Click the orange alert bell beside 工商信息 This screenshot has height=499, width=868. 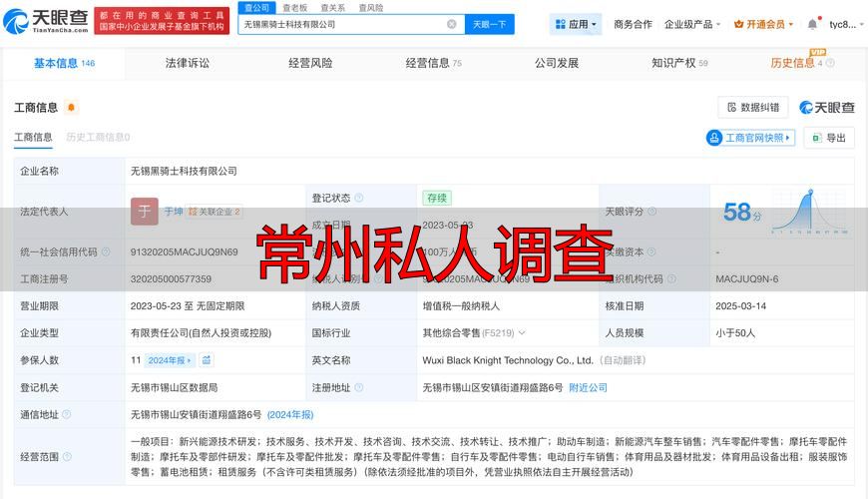[71, 108]
